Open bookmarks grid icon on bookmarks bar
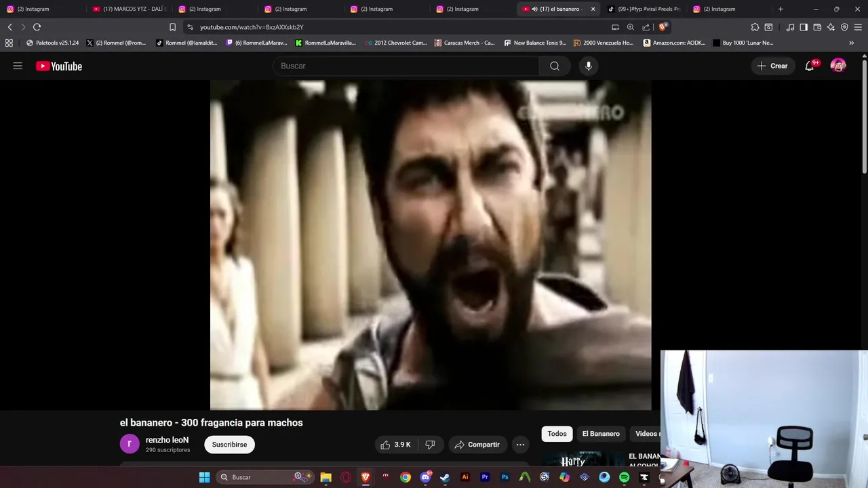 (9, 43)
